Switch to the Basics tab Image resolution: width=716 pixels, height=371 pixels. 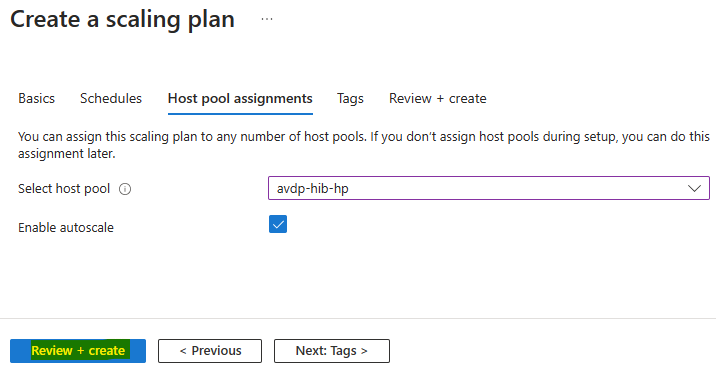(x=37, y=98)
